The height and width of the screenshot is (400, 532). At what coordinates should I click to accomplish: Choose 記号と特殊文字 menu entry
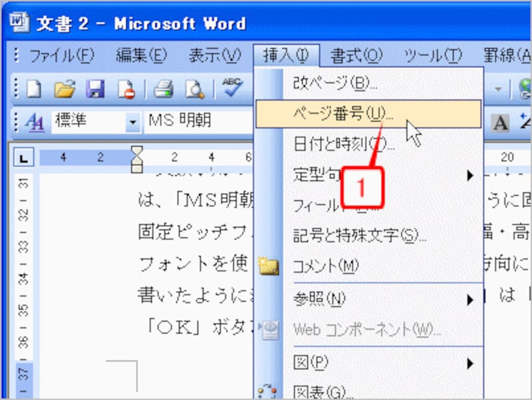[x=359, y=236]
